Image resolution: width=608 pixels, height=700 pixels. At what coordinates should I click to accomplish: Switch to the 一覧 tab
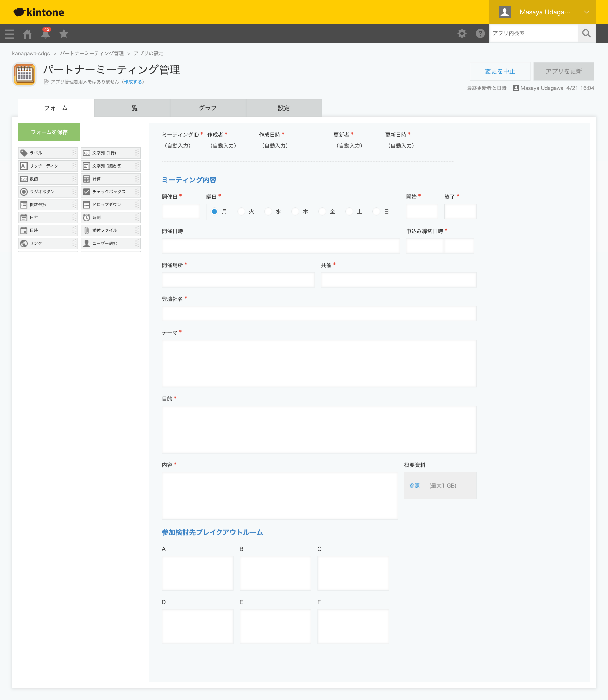132,108
